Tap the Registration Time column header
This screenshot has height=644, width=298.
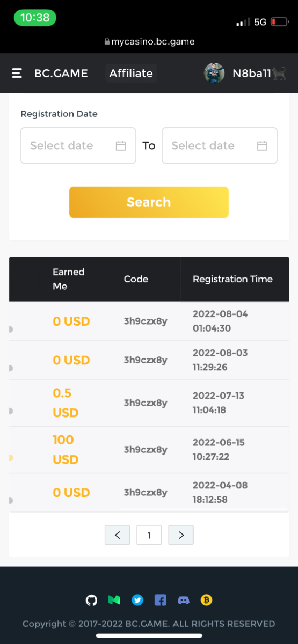pyautogui.click(x=232, y=279)
